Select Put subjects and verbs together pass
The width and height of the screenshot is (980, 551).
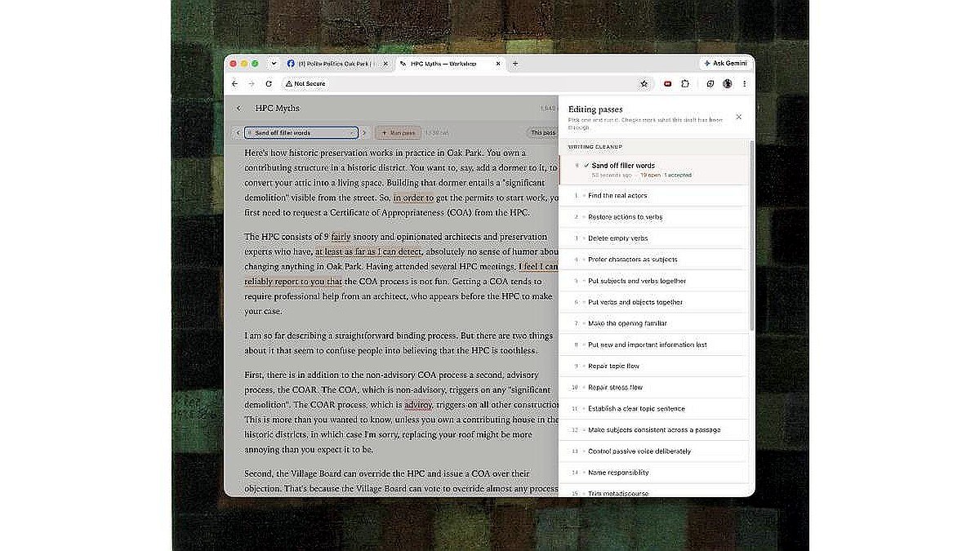pos(653,281)
